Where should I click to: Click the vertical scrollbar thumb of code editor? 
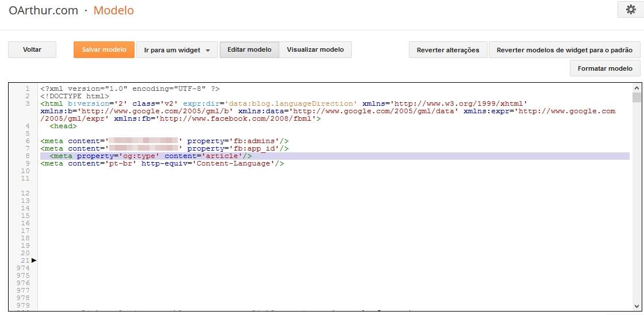tap(637, 97)
